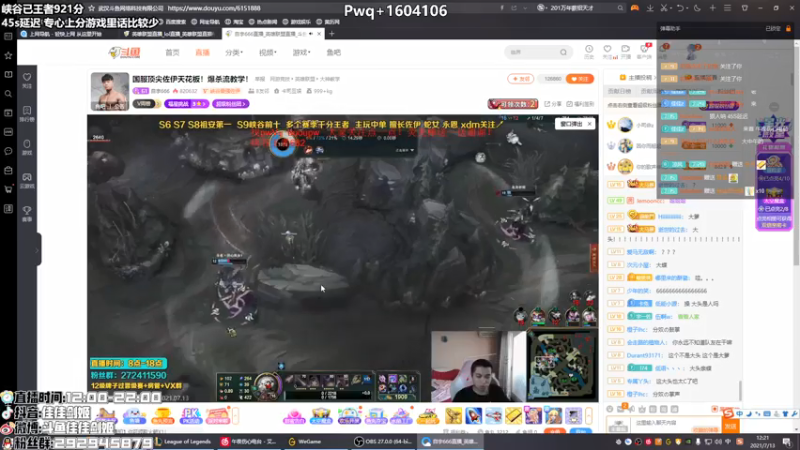Close the 窗口弹出 popup label on video

click(589, 124)
